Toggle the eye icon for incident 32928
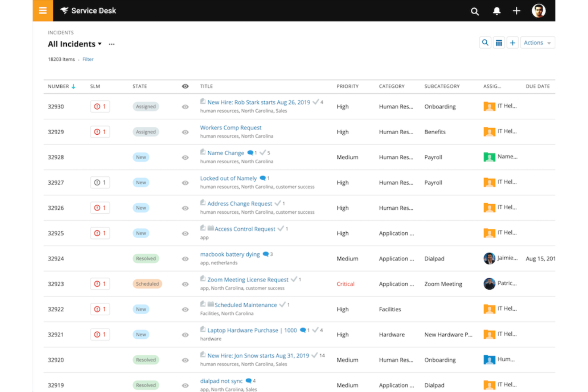588x392 pixels. click(x=185, y=157)
